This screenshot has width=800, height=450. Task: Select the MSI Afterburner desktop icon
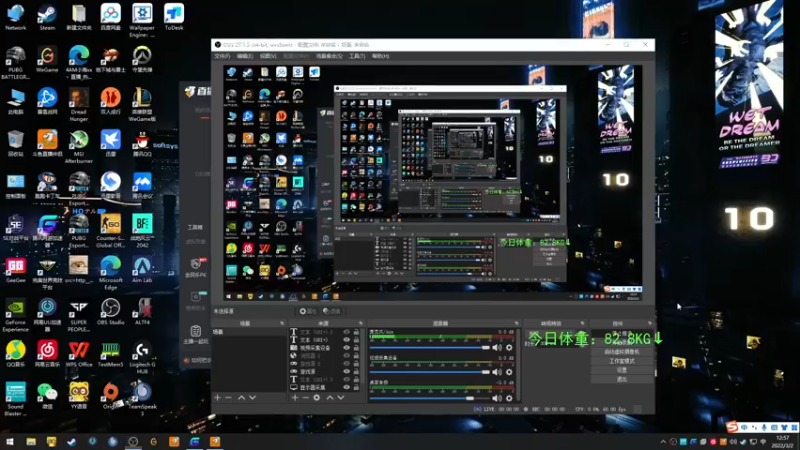tap(79, 147)
